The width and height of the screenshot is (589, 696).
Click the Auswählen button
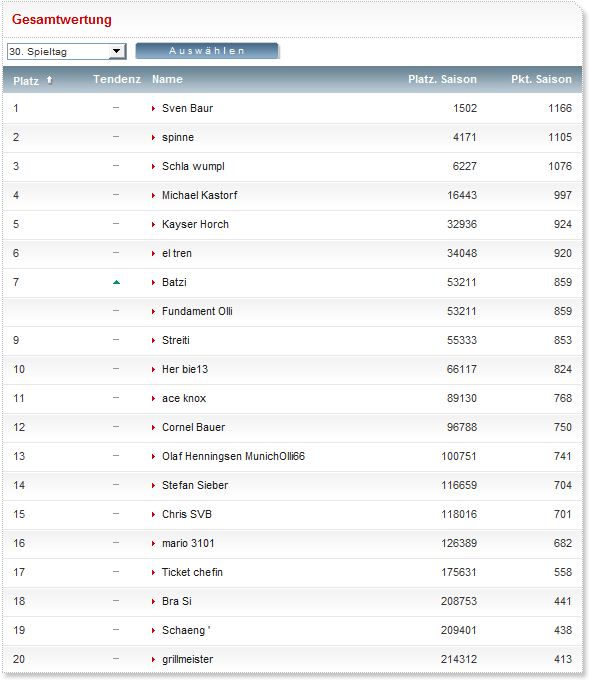(x=207, y=51)
